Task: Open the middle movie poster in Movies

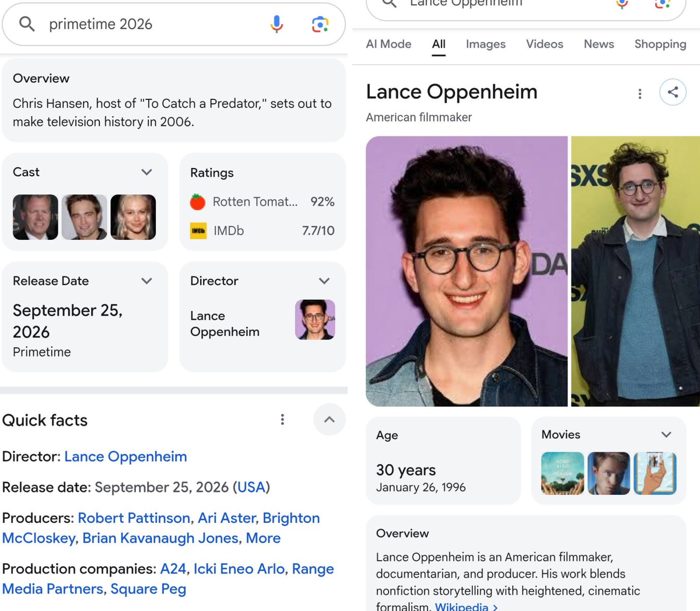Action: tap(608, 473)
